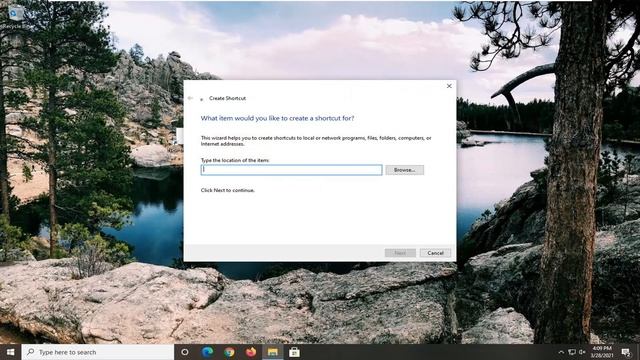Viewport: 640px width, 360px height.
Task: Open Microsoft Store from taskbar
Action: [x=294, y=352]
